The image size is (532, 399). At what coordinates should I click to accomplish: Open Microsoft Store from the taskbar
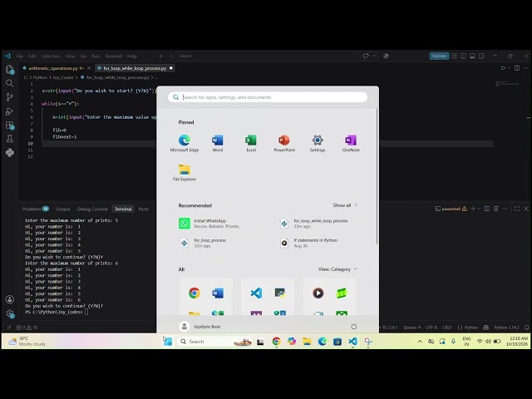[337, 342]
